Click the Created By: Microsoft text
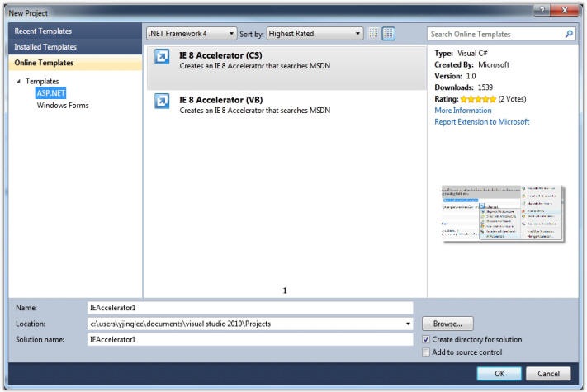Screen dimensions: 587x392 (x=471, y=64)
